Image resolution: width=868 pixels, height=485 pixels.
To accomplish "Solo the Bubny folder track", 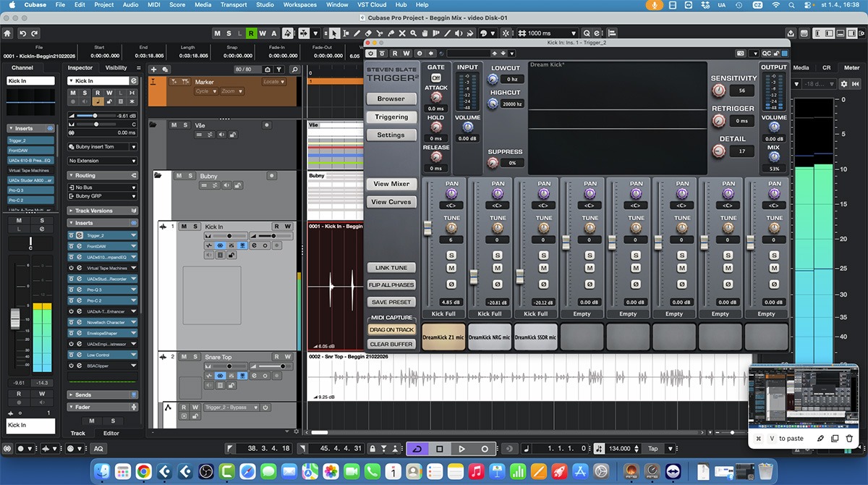I will (x=191, y=175).
